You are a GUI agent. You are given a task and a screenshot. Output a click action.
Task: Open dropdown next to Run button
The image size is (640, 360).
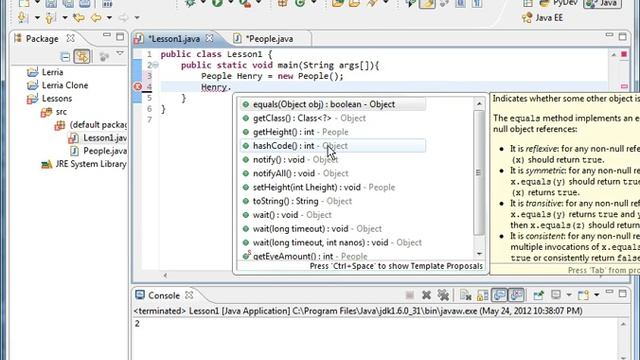click(230, 2)
